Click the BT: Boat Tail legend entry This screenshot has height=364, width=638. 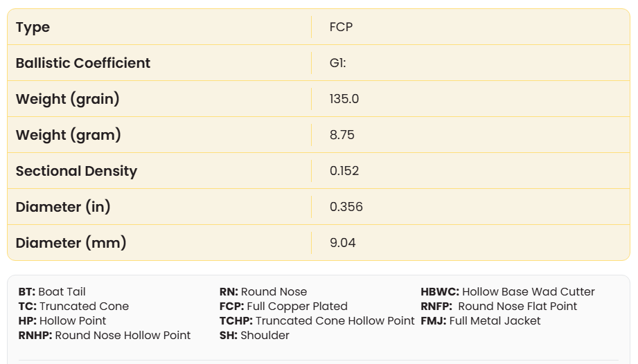coord(52,292)
